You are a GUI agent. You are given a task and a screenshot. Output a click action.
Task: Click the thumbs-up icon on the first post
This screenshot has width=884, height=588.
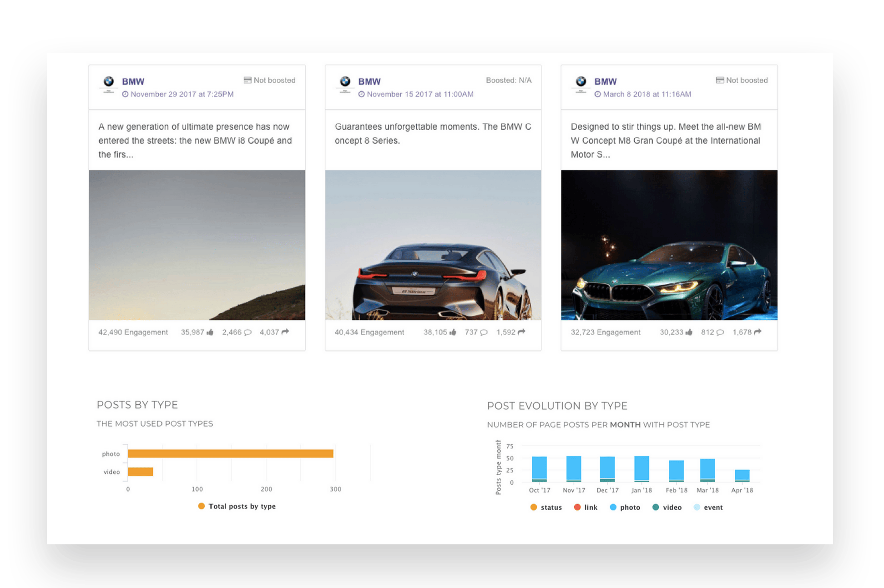pos(210,332)
